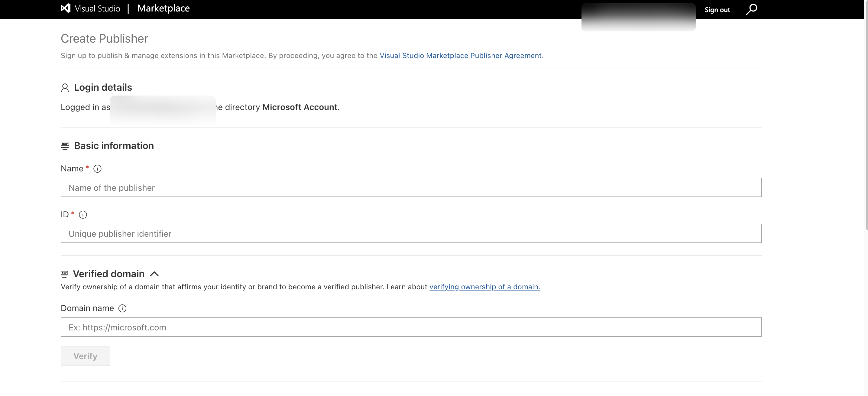The height and width of the screenshot is (396, 868).
Task: Click the Visual Studio header text
Action: [x=97, y=9]
